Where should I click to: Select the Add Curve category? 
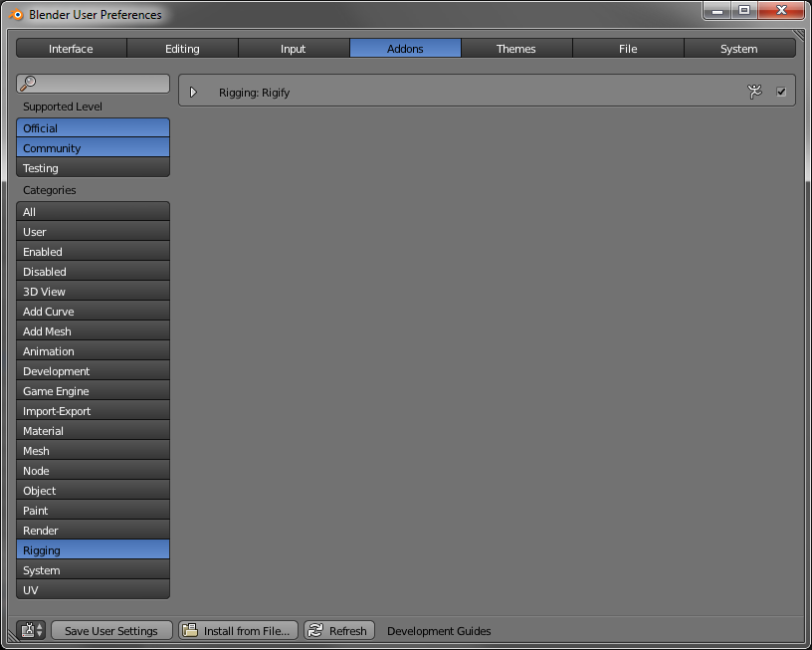[94, 312]
